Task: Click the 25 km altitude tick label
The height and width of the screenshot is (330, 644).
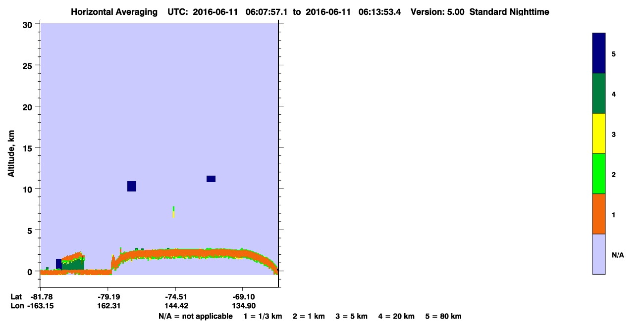Action: tap(27, 65)
